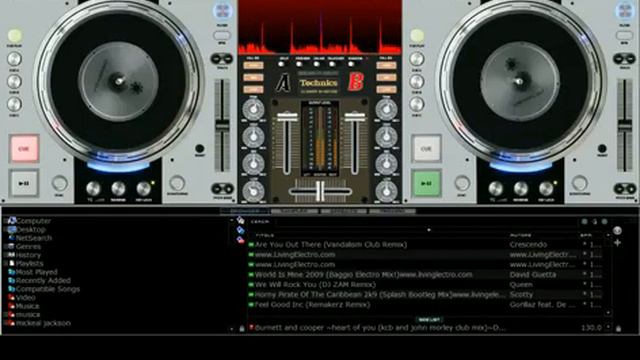Open the Most Played folder

click(x=37, y=272)
